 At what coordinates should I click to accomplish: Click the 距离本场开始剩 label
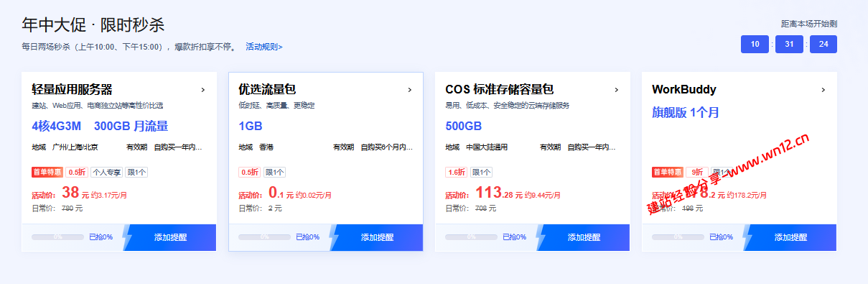tap(809, 24)
